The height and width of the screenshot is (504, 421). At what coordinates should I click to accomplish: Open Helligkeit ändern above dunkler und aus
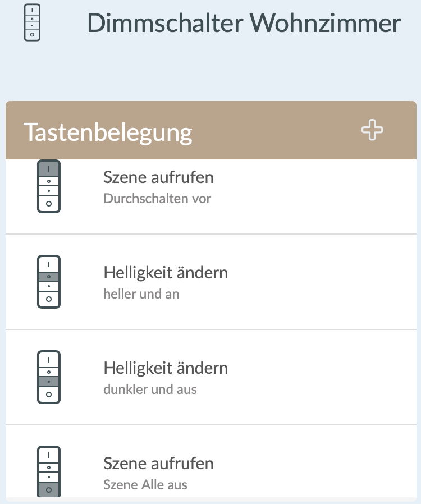pos(166,369)
